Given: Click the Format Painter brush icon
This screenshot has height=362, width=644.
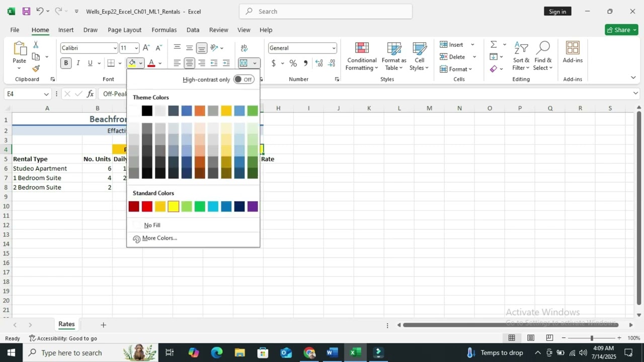Looking at the screenshot, I should tap(36, 68).
